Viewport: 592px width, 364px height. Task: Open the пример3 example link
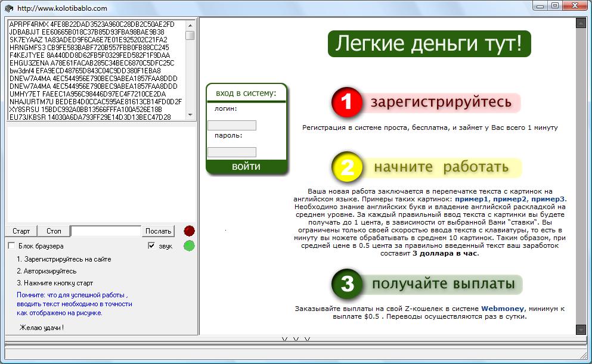(x=548, y=199)
